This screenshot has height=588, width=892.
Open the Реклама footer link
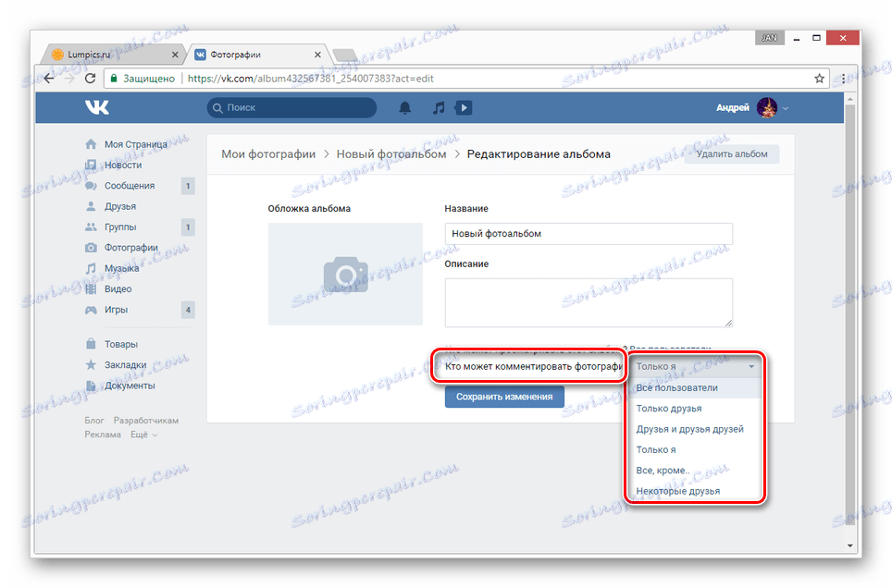point(103,435)
